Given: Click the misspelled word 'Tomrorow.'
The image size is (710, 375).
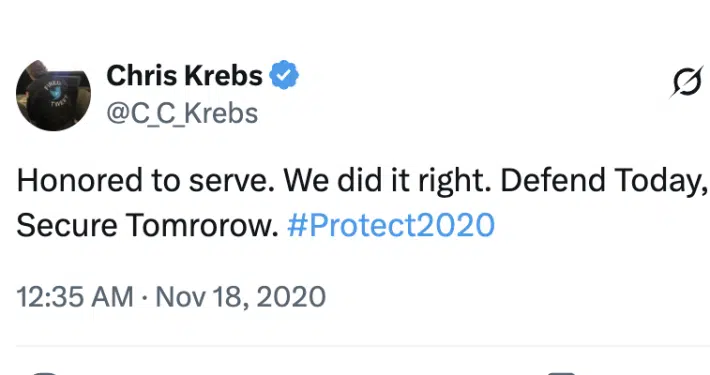Looking at the screenshot, I should (202, 225).
